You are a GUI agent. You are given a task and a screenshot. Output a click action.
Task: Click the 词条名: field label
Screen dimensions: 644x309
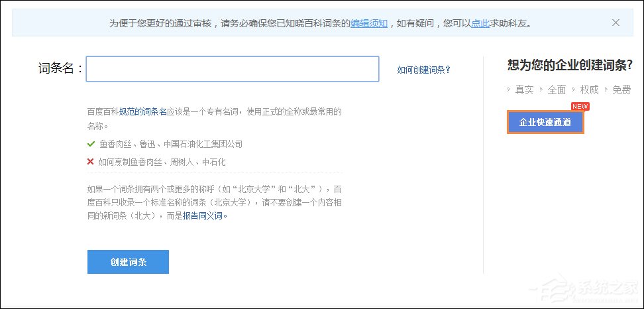61,68
